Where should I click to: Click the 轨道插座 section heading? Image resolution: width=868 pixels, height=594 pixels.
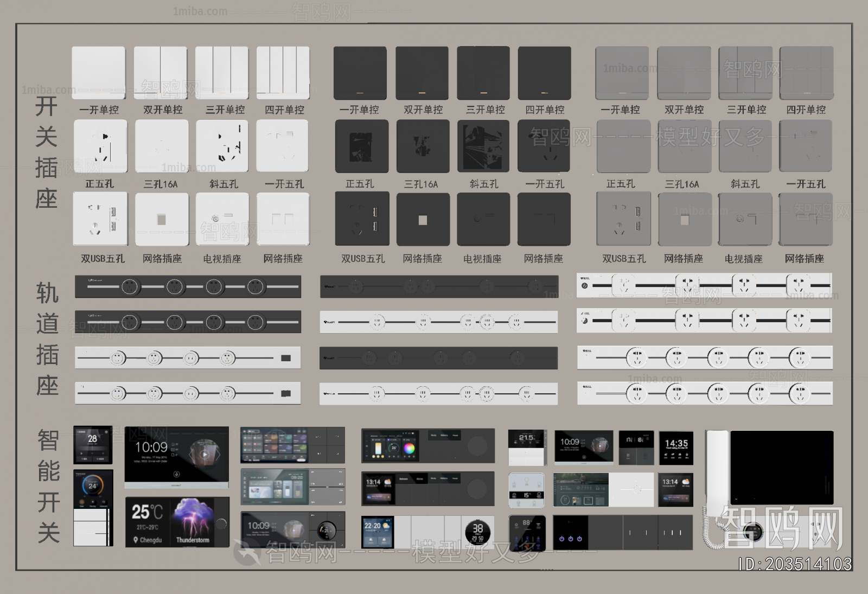coord(47,339)
